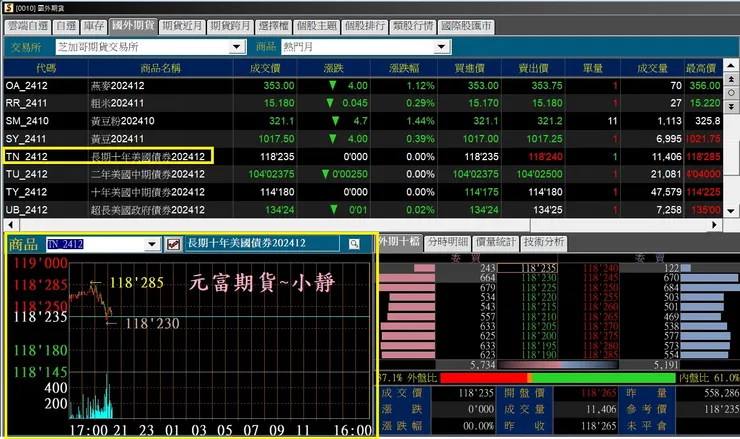
Task: Sort by 最高價 column header
Action: [703, 68]
